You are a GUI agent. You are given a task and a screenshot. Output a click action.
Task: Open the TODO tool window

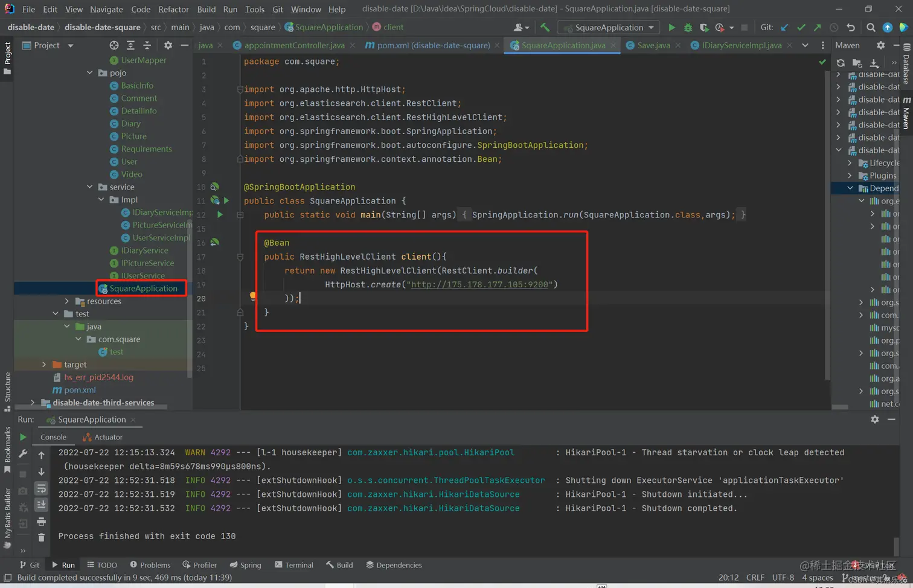point(102,565)
